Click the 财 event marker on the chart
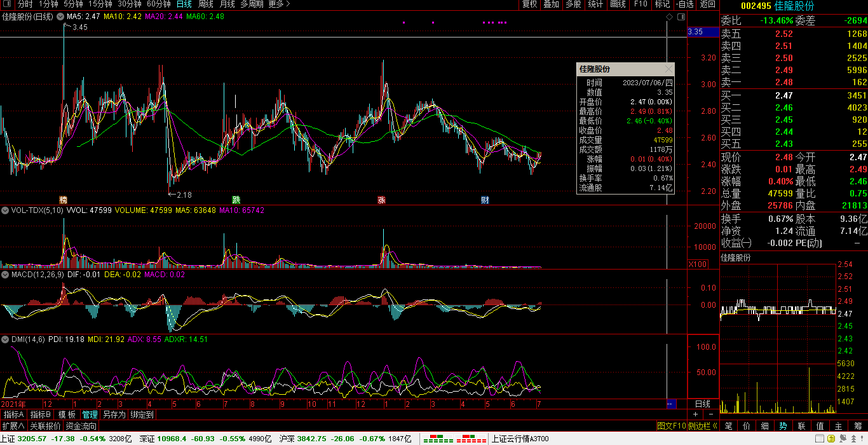 point(485,200)
